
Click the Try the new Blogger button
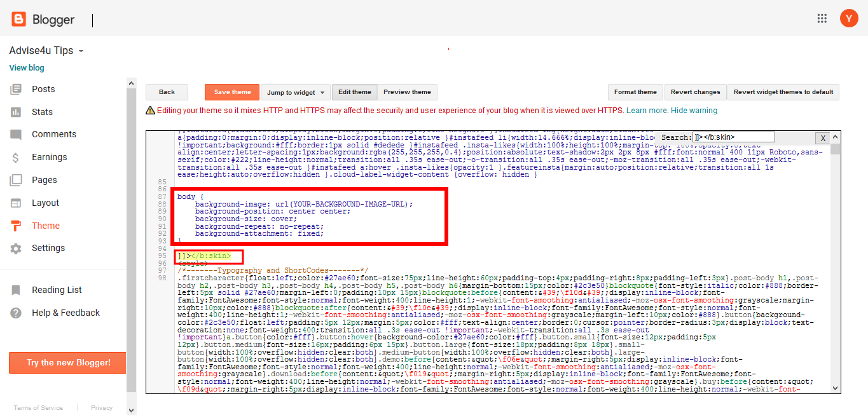[67, 362]
